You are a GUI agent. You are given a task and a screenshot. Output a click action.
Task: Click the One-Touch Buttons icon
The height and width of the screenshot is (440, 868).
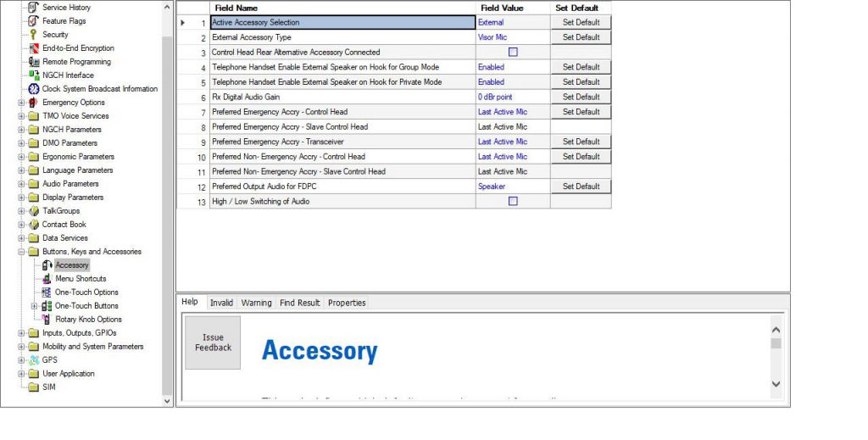tap(47, 305)
